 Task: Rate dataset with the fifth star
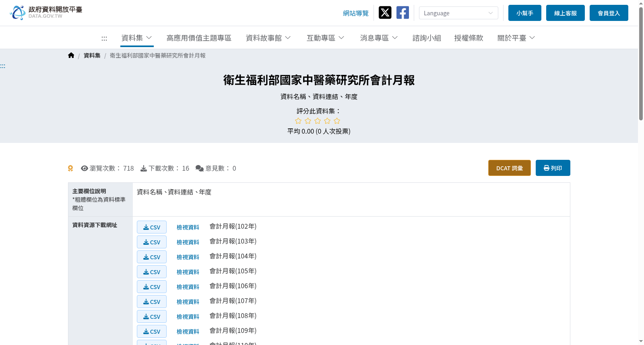(x=337, y=121)
